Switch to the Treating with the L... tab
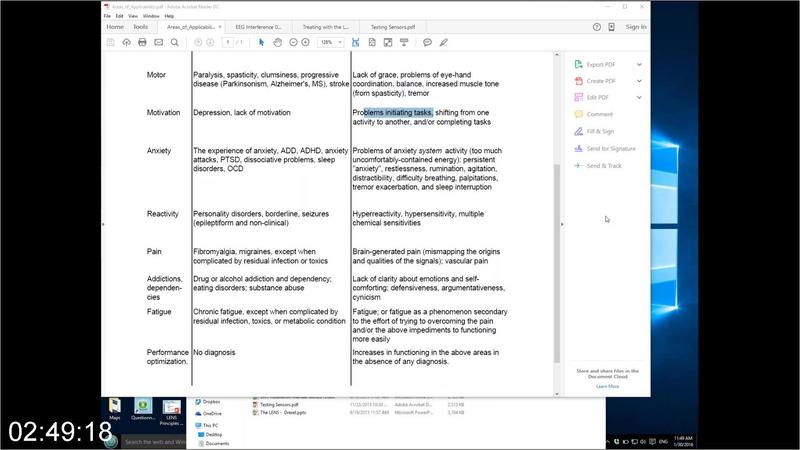 (326, 27)
